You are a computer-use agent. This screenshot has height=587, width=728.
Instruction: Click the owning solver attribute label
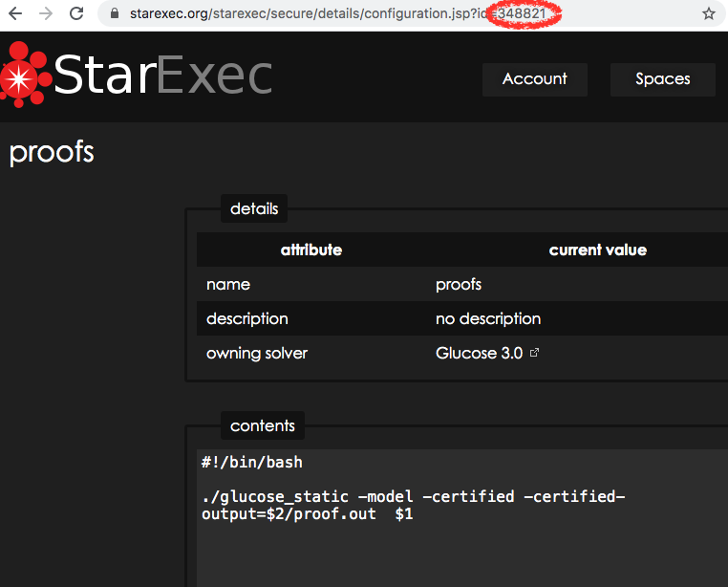pyautogui.click(x=256, y=353)
